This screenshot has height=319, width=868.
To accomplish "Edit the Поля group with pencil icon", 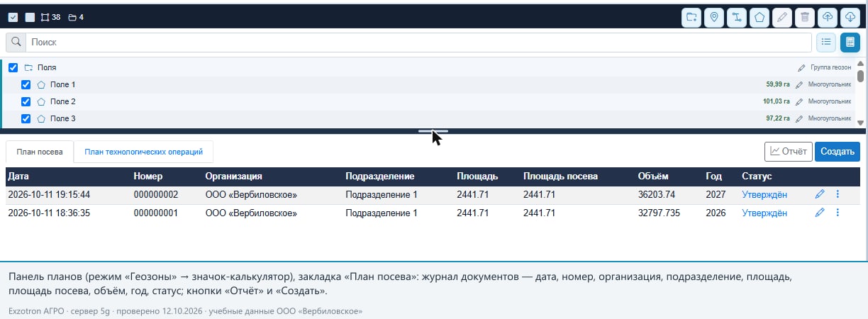I will pos(802,68).
